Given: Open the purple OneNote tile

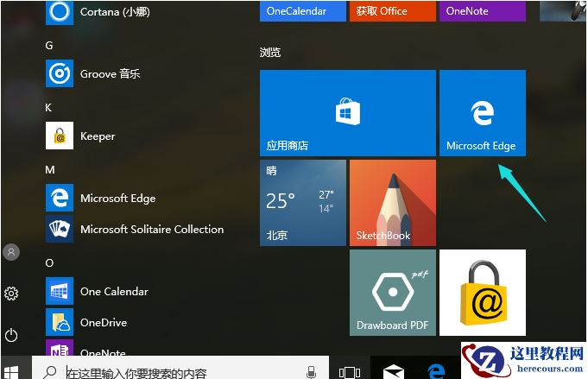Looking at the screenshot, I should pos(483,11).
